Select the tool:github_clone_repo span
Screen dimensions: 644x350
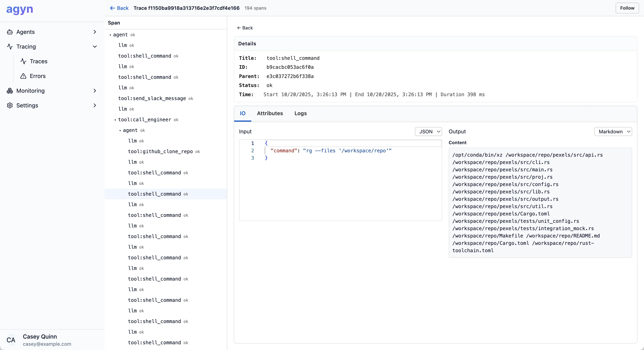(x=160, y=151)
